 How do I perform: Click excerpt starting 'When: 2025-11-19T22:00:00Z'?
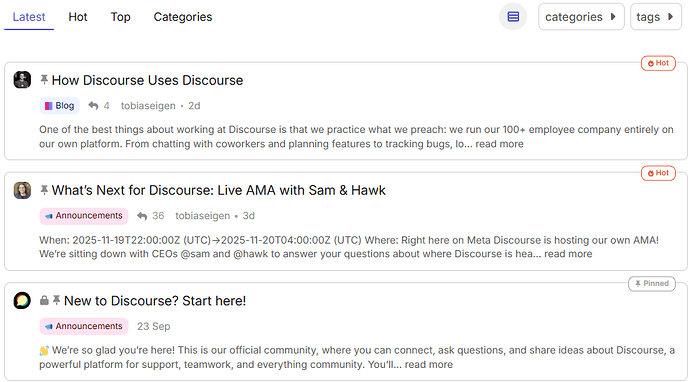click(x=349, y=247)
